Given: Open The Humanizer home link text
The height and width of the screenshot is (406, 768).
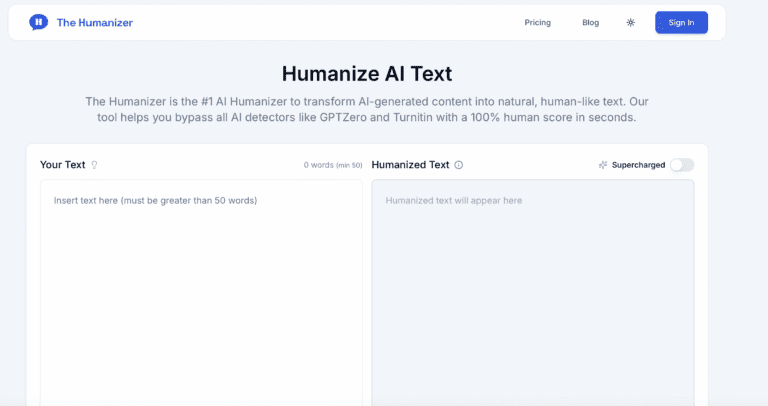Looking at the screenshot, I should pyautogui.click(x=95, y=23).
